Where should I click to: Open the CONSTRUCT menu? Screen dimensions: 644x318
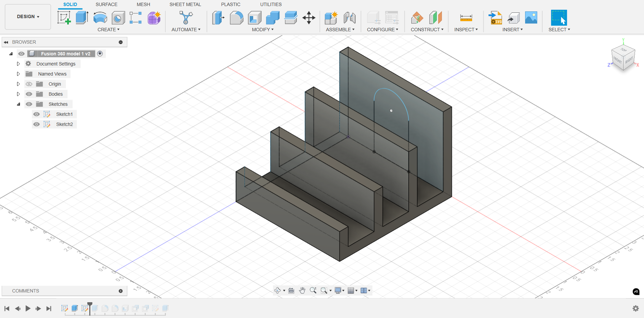[x=427, y=30]
